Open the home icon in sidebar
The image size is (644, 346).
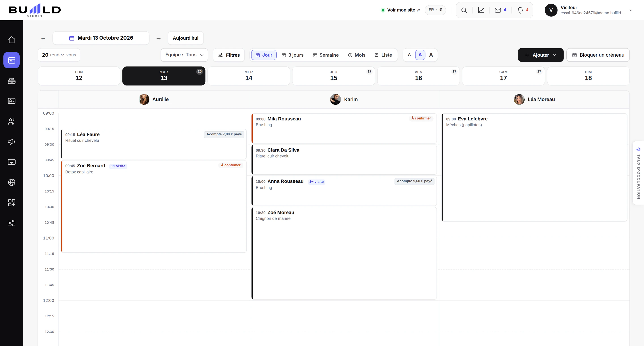coord(11,40)
